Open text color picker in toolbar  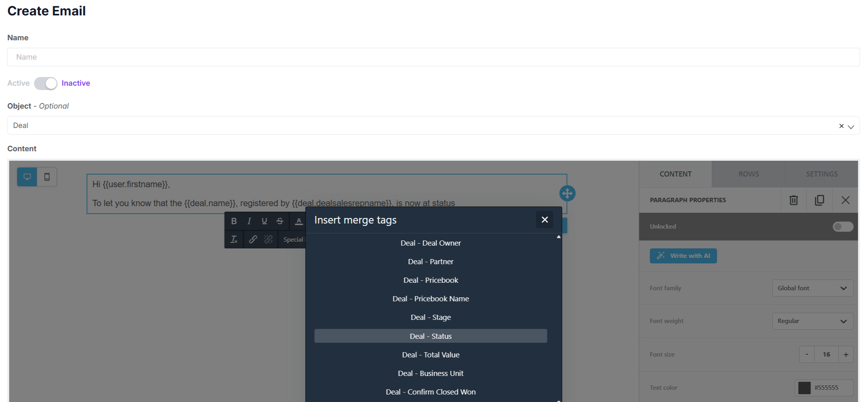click(x=299, y=221)
